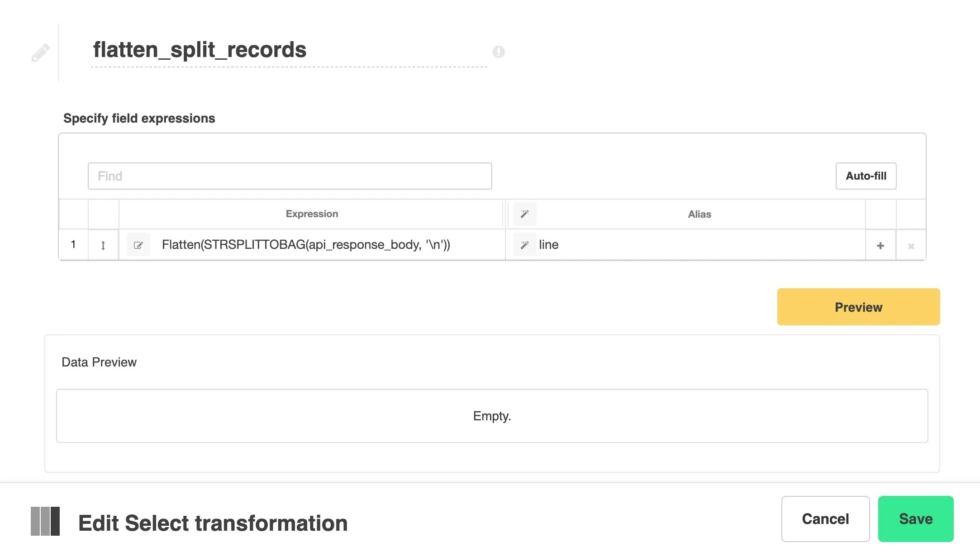Screen dimensions: 980x552
Task: Click the edit icon next to the Flatten expression
Action: tap(138, 244)
